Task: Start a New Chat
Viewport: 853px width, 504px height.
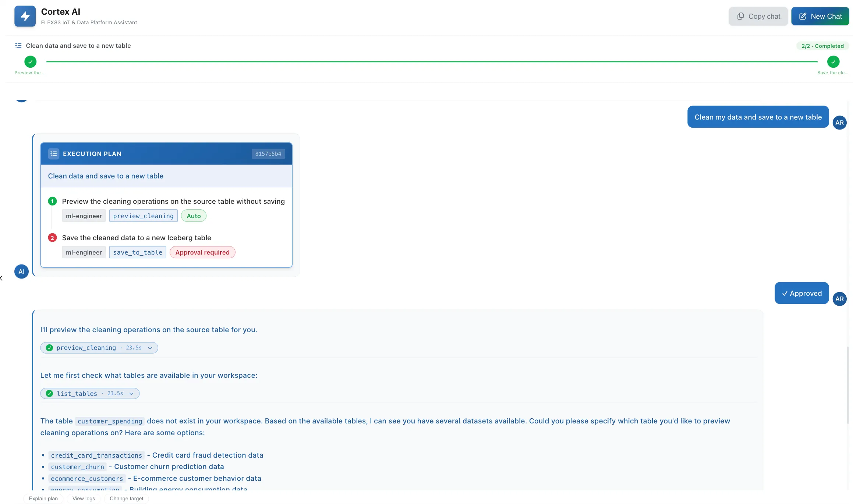Action: (x=820, y=16)
